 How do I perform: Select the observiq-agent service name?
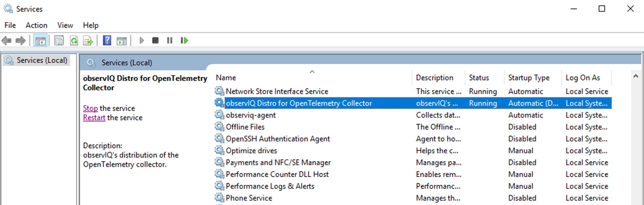[x=251, y=115]
